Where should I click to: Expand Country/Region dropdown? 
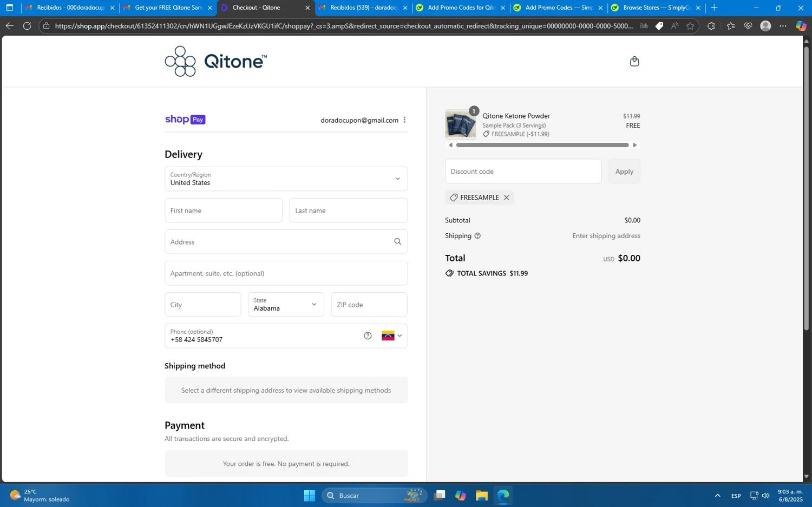[286, 179]
